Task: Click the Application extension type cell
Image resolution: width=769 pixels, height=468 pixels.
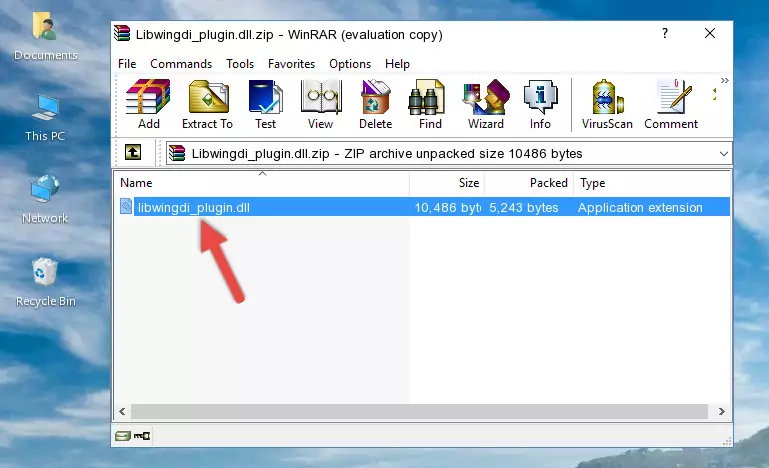Action: click(640, 208)
